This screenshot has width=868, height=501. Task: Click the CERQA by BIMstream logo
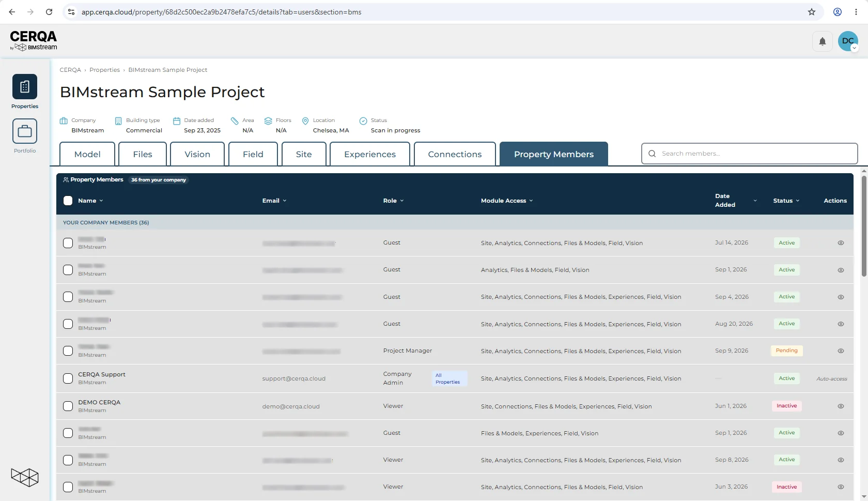click(34, 40)
